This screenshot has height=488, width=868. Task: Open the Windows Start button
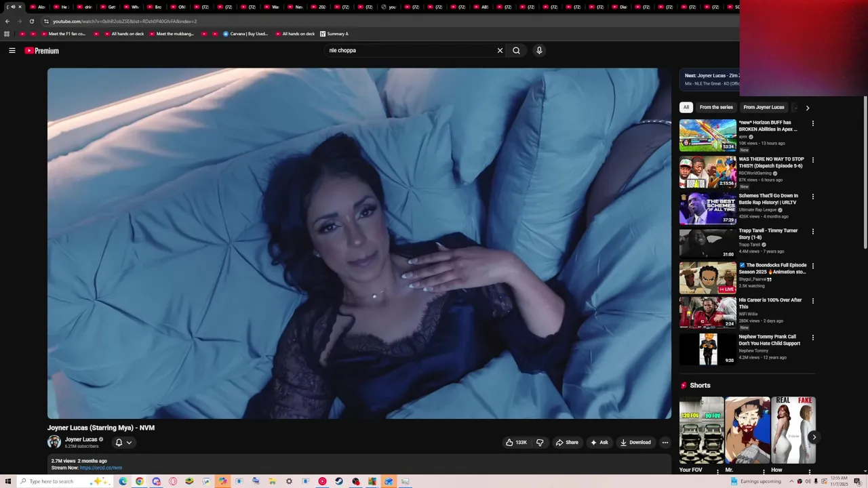[8, 481]
